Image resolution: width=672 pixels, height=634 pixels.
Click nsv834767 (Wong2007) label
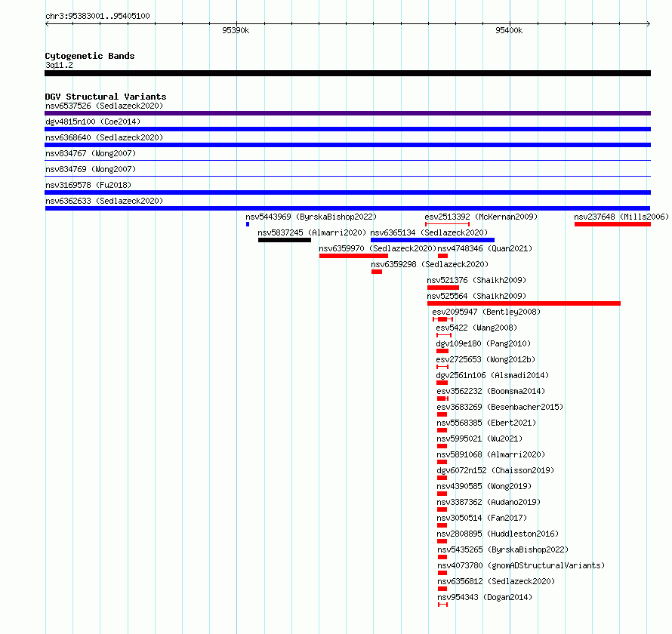point(91,153)
